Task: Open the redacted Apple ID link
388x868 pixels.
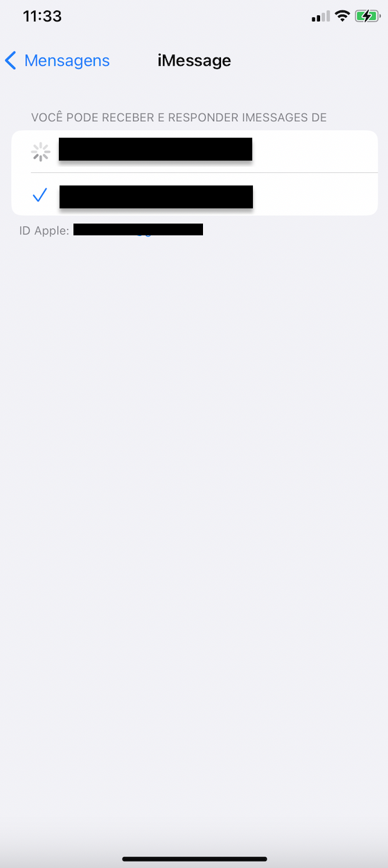Action: click(138, 230)
